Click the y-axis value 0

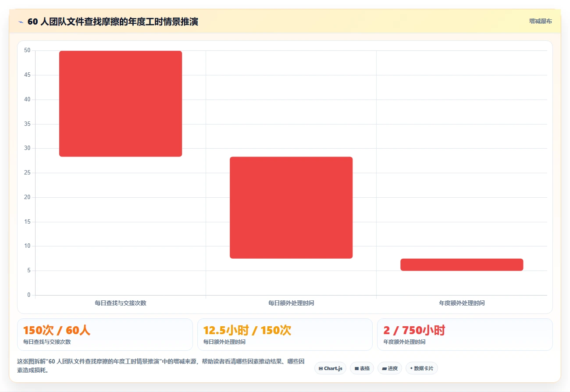[x=29, y=295]
